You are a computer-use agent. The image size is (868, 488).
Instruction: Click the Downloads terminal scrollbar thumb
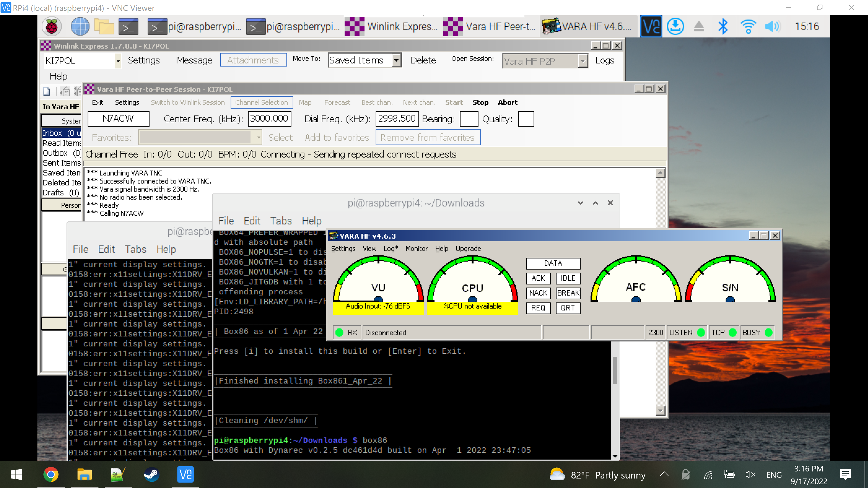pos(615,370)
